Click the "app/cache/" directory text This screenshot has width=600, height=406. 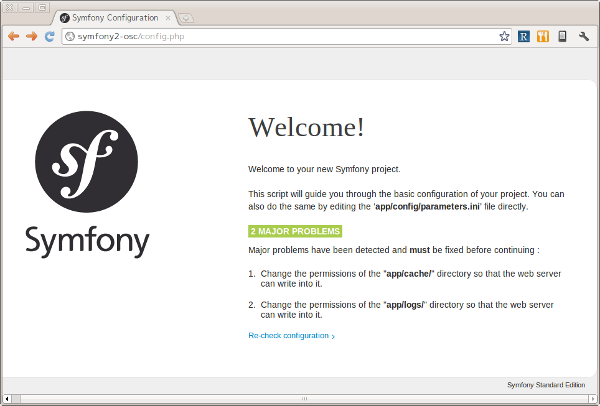(409, 274)
